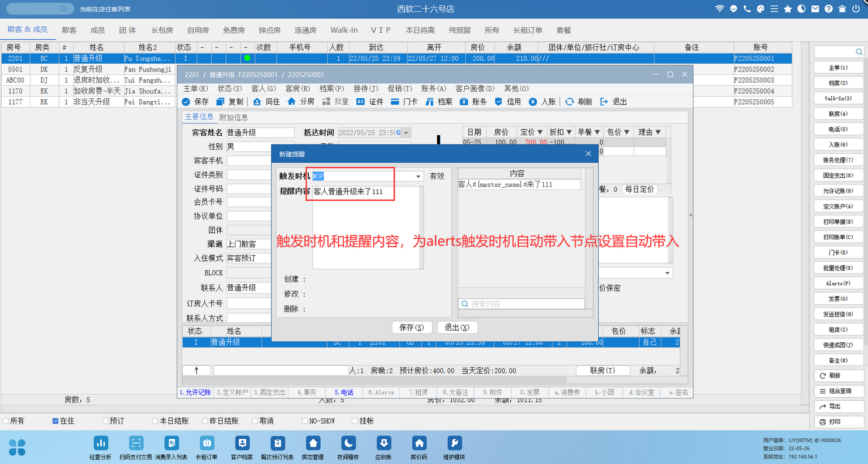Open 消费录入列表 in the bottom dock
The width and height of the screenshot is (868, 464).
click(171, 444)
